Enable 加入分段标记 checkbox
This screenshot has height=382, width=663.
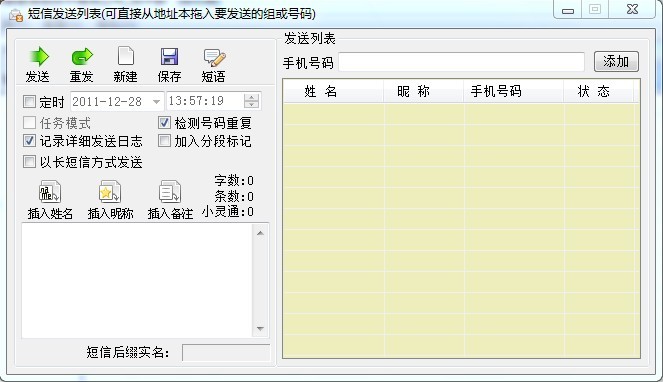164,140
